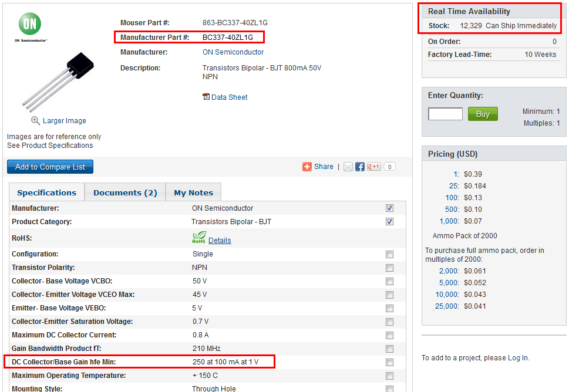The width and height of the screenshot is (569, 392).
Task: Check the Gain Bandwidth Product fT checkbox
Action: click(x=389, y=349)
